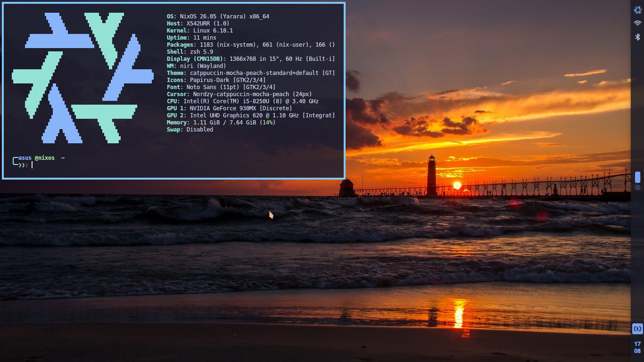Click the Wi-Fi icon in the side bar
The width and height of the screenshot is (644, 362).
(x=637, y=23)
